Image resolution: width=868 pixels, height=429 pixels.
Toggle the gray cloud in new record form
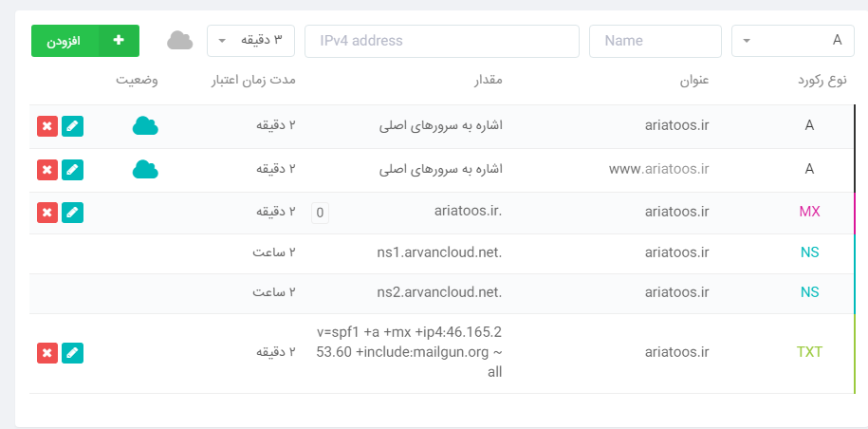pos(180,41)
